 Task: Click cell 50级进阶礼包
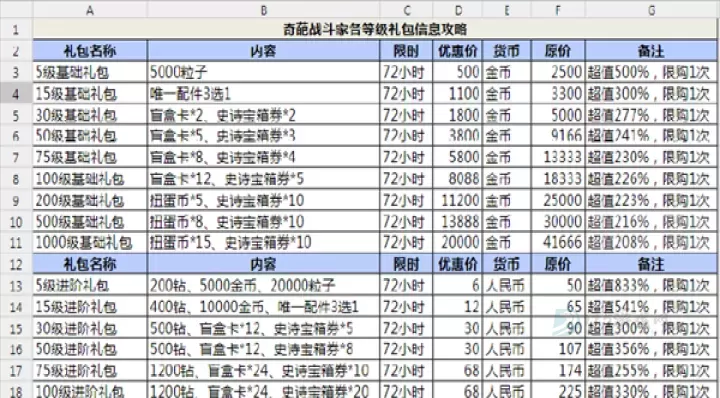pyautogui.click(x=90, y=349)
